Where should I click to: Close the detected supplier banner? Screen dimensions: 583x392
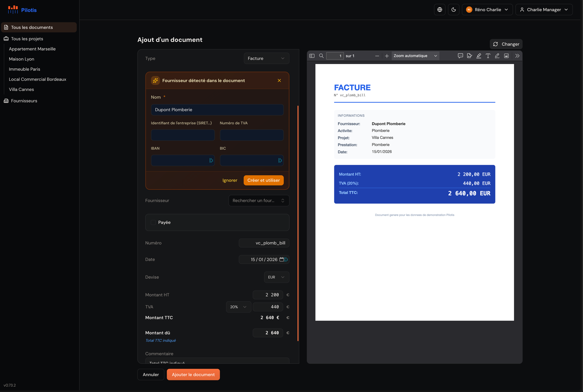(x=279, y=80)
